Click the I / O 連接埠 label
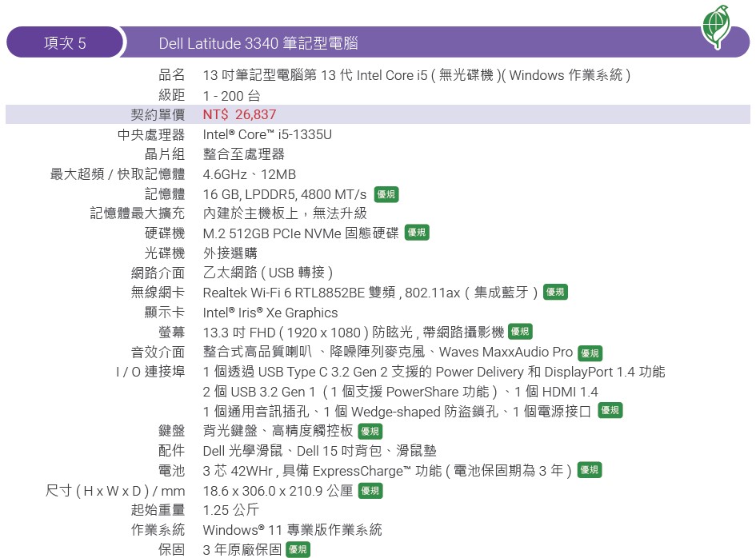Image resolution: width=756 pixels, height=558 pixels. click(150, 372)
